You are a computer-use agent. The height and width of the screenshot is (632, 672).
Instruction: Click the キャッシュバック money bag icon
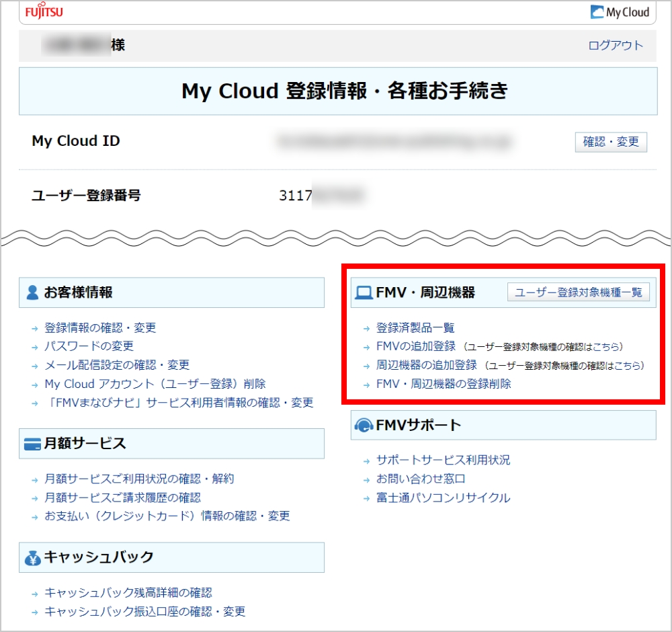(32, 557)
